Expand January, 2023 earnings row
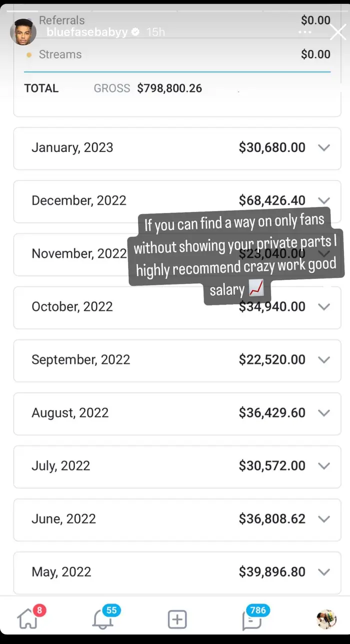The image size is (350, 644). click(x=177, y=148)
